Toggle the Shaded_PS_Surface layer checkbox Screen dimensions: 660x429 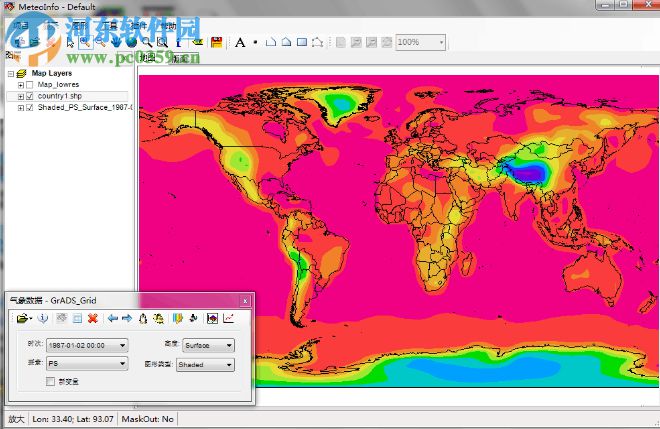pos(29,107)
